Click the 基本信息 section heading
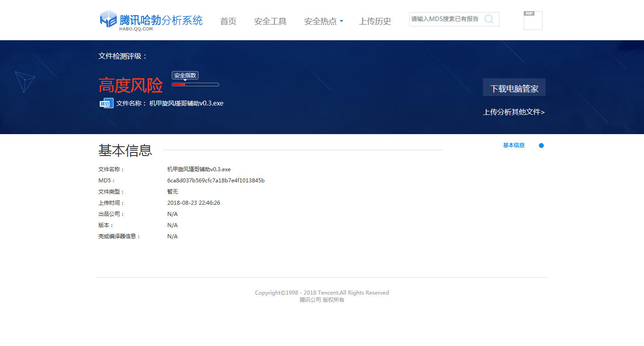 125,151
